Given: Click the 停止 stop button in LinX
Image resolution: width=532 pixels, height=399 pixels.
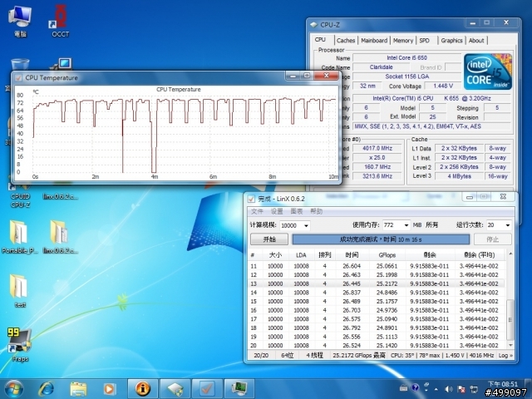Looking at the screenshot, I should 493,239.
